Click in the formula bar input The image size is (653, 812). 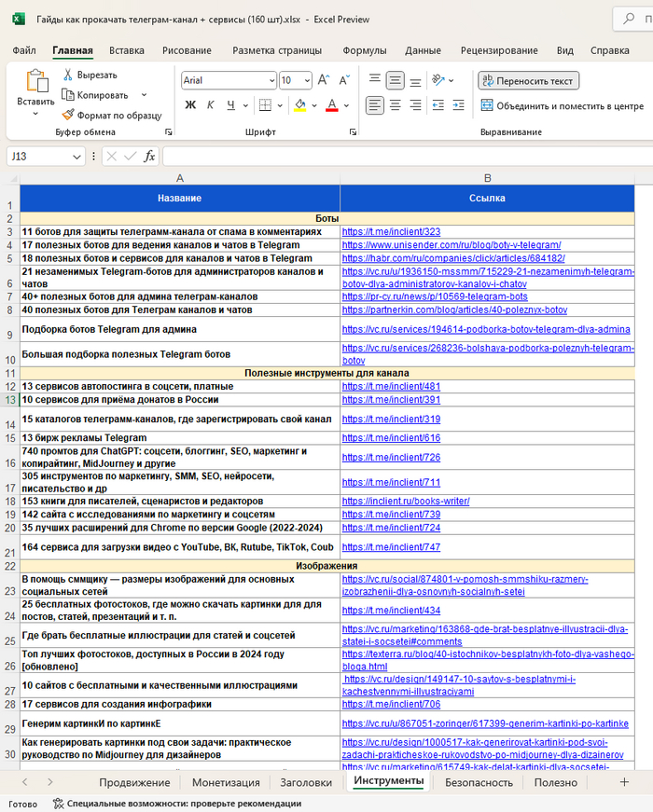408,156
